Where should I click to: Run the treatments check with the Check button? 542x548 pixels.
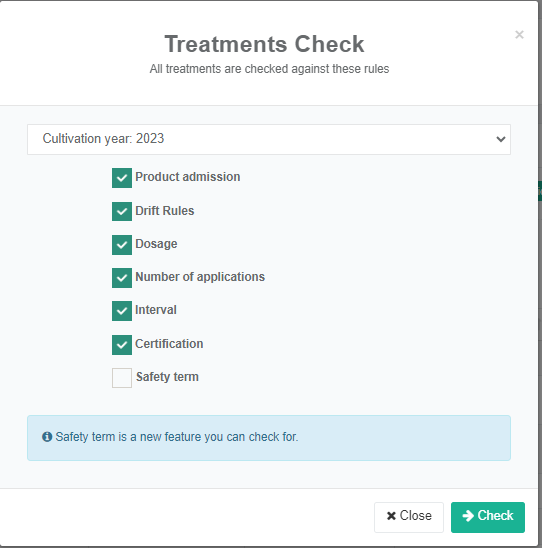(x=488, y=517)
